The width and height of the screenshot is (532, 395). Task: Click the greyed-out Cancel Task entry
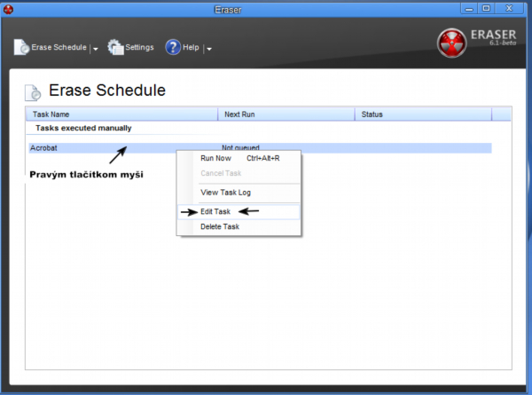coord(221,173)
